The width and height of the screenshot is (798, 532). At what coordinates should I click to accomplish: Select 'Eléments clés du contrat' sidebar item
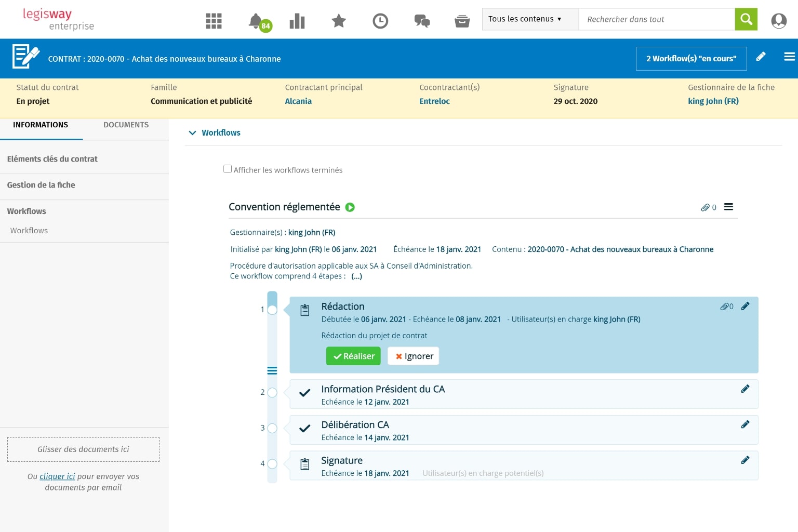coord(52,159)
